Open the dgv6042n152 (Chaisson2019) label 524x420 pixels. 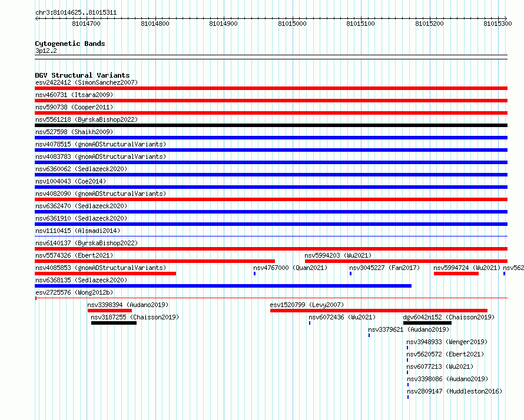pos(449,317)
